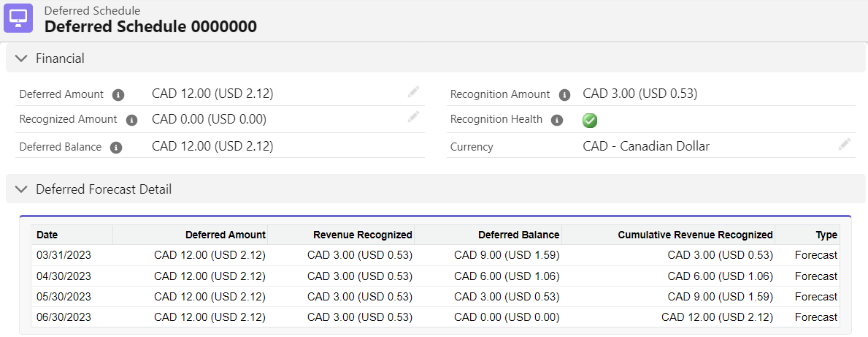Viewport: 868px width, 337px height.
Task: Click the Cumulative Revenue Recognized header
Action: pos(695,235)
